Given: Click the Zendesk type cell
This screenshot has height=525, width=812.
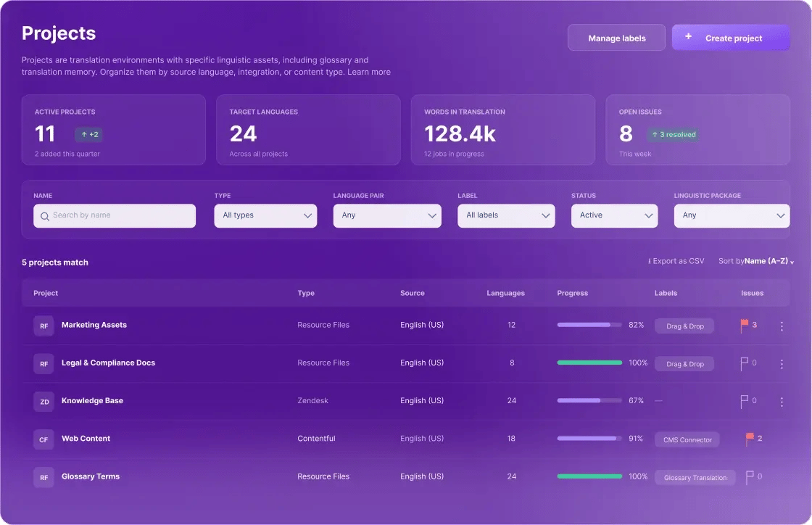Looking at the screenshot, I should (x=312, y=400).
